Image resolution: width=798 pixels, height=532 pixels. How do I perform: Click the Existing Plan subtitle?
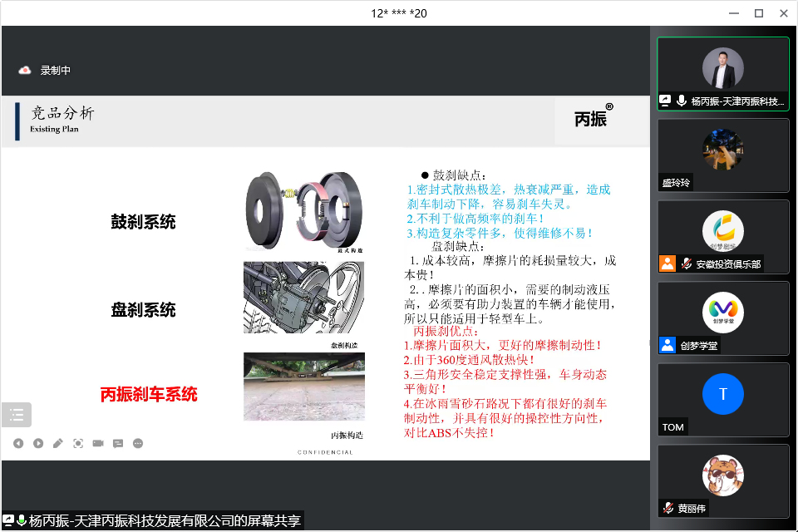[54, 129]
